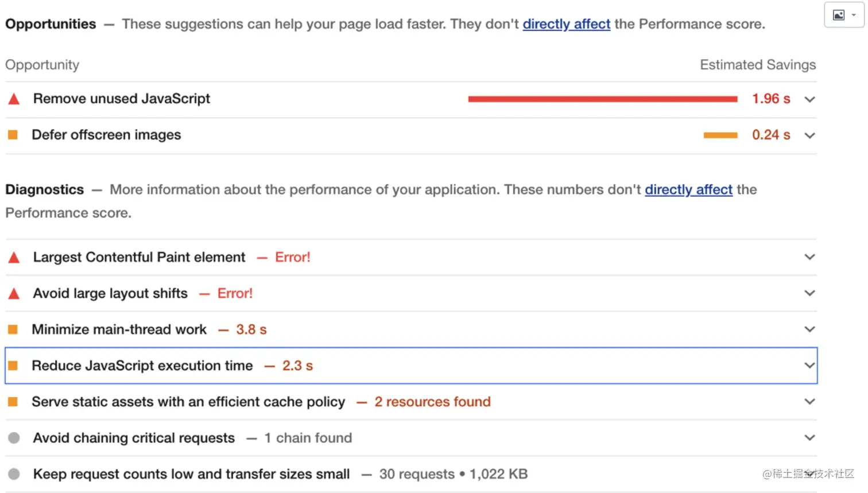The height and width of the screenshot is (493, 868).
Task: Click orange square icon beside Defer offscreen images
Action: [x=13, y=135]
